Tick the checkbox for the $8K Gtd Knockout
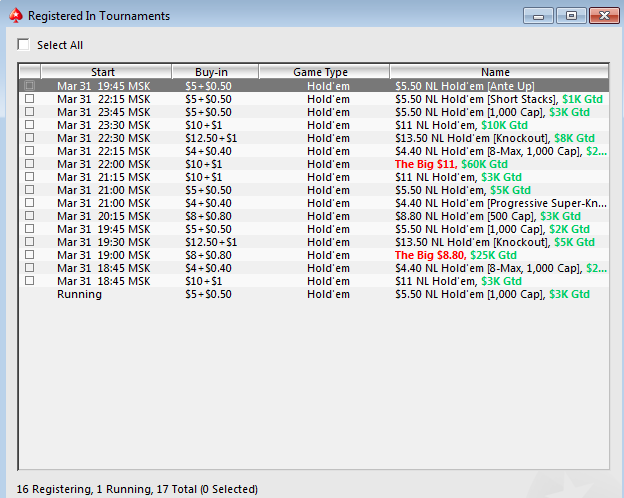 [29, 138]
